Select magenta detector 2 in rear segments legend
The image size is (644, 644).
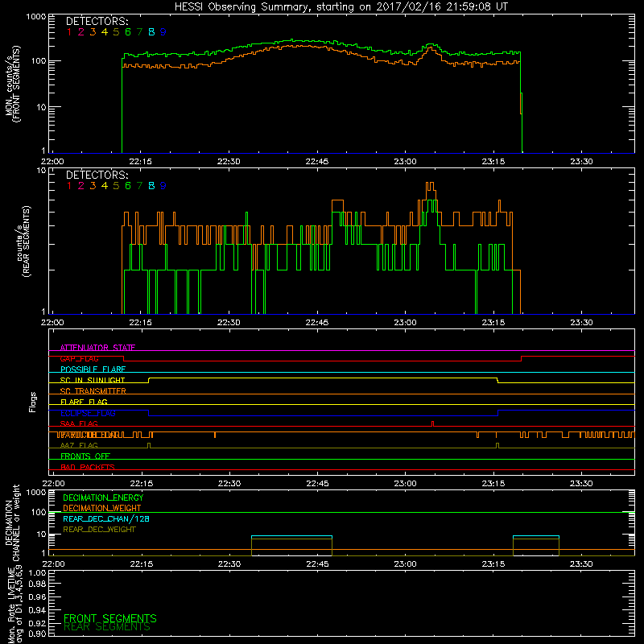click(x=81, y=186)
